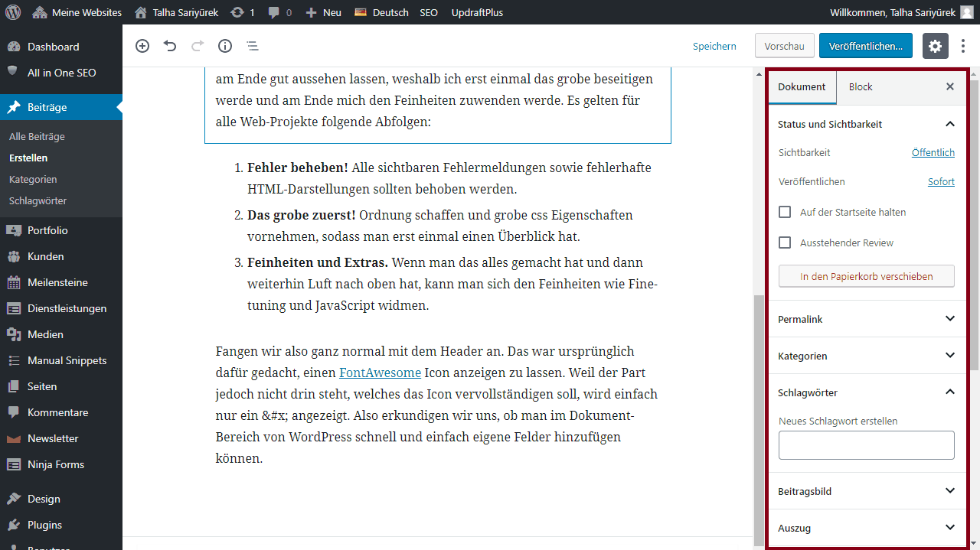Toggle the settings gear sidebar

tap(936, 46)
